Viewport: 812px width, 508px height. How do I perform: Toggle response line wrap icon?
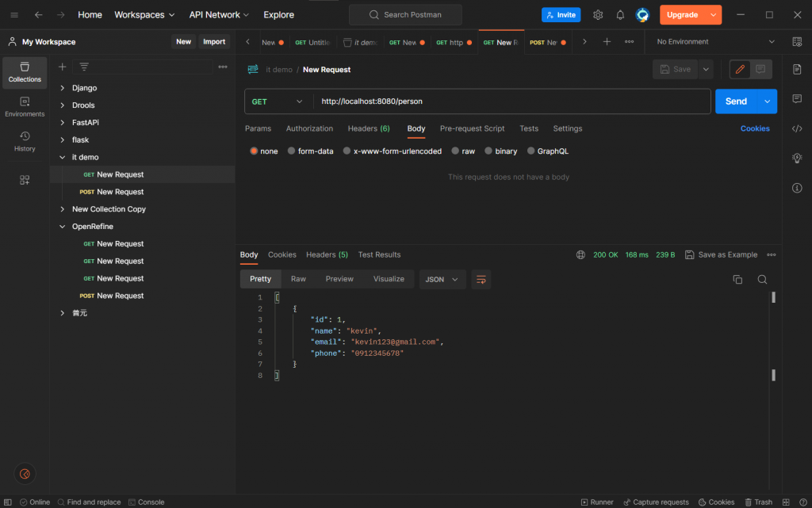[481, 279]
